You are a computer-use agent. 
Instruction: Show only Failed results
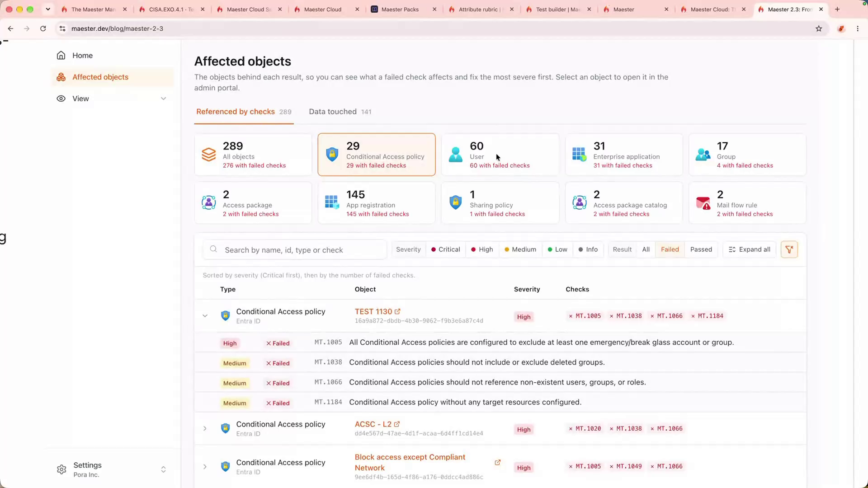(x=670, y=249)
